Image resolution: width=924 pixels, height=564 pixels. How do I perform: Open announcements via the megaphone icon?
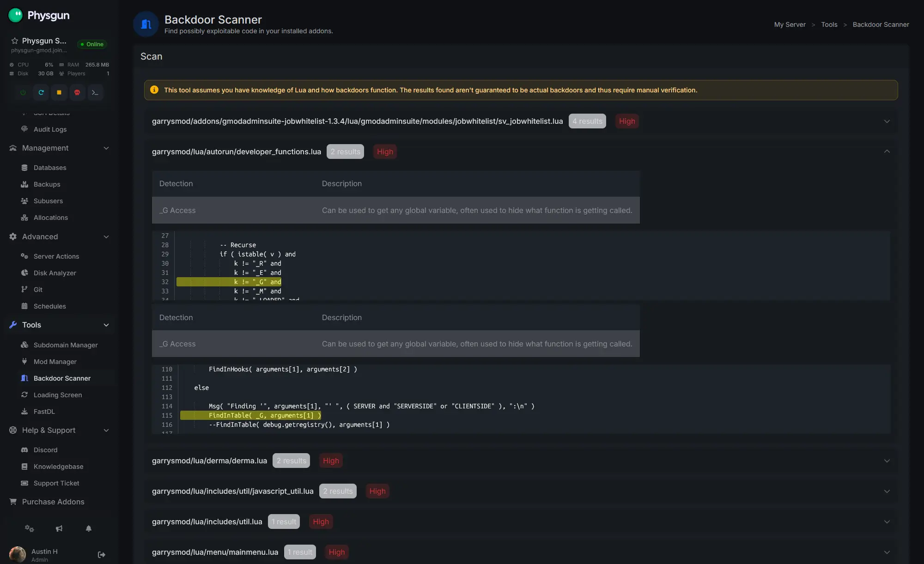point(59,528)
